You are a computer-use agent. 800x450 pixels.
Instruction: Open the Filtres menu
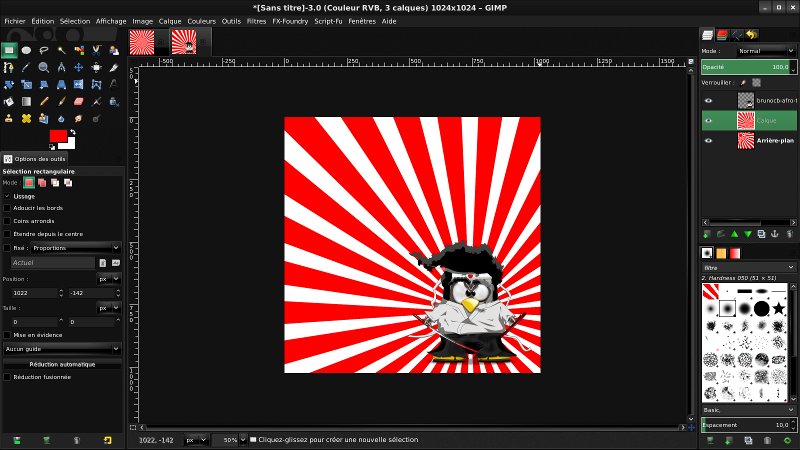[x=256, y=21]
